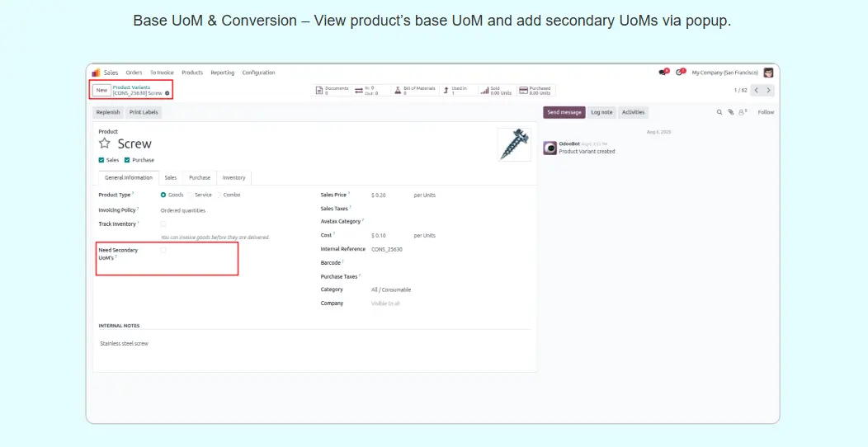Screen dimensions: 868x447
Task: Open the gear actions icon beside Screw breadcrumb
Action: 167,93
